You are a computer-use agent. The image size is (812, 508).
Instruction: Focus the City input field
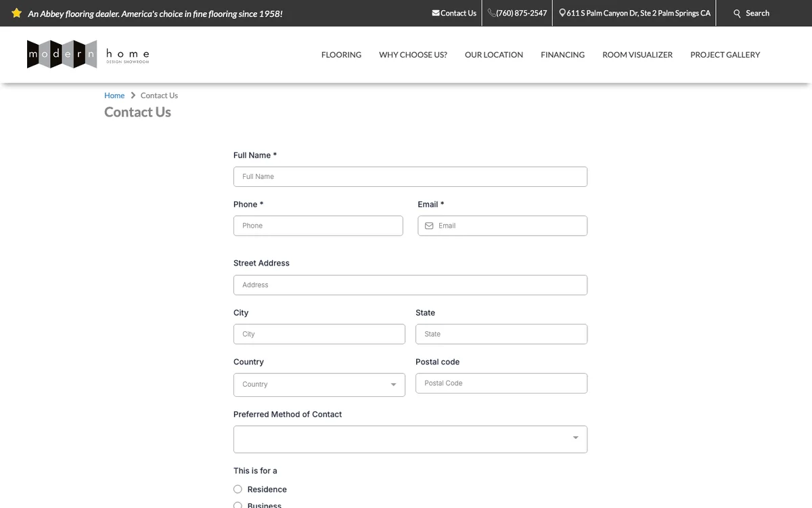(319, 334)
